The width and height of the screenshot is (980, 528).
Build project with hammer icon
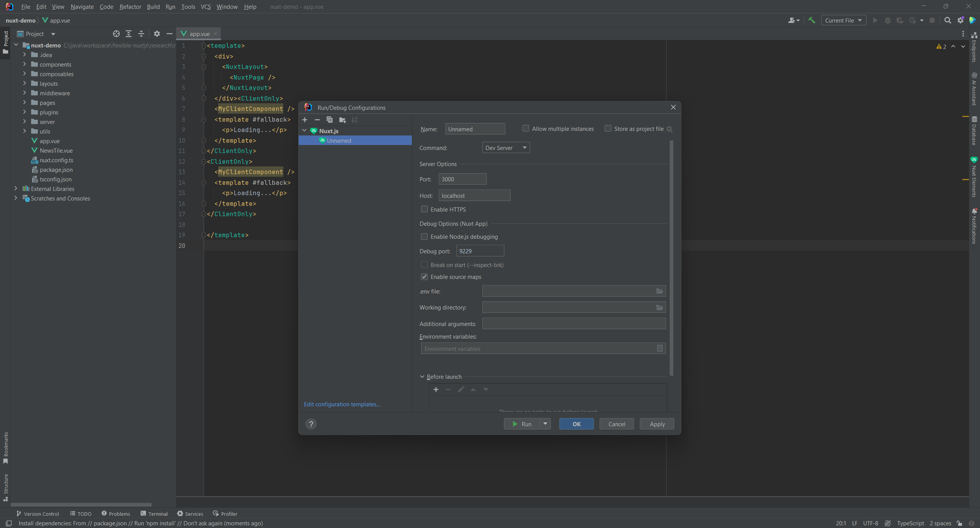pyautogui.click(x=812, y=20)
